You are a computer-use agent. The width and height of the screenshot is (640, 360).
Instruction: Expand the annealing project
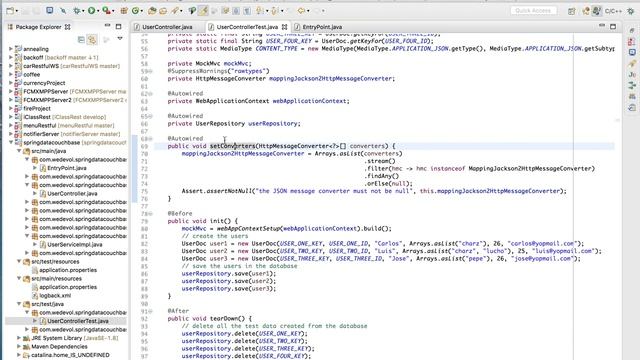[10, 49]
